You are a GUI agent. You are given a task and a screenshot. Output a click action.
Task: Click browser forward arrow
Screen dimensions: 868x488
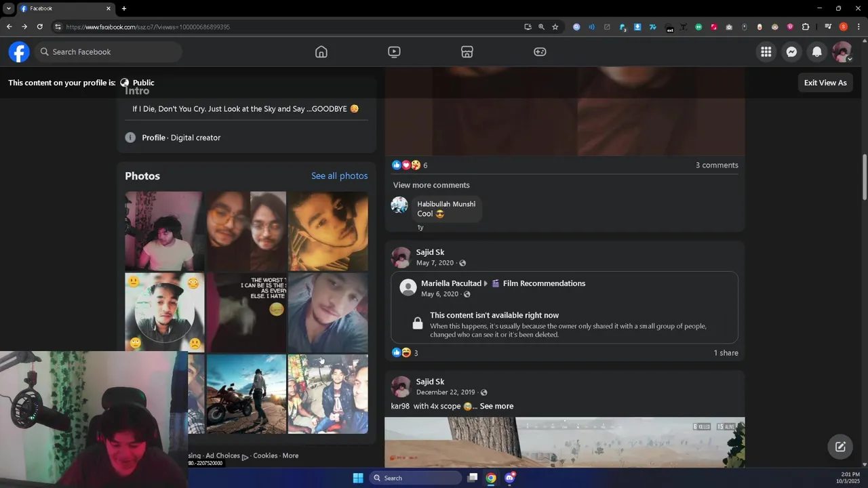point(24,27)
